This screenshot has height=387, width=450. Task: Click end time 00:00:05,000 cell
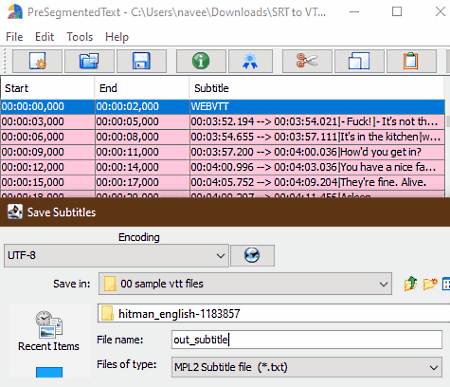point(142,122)
